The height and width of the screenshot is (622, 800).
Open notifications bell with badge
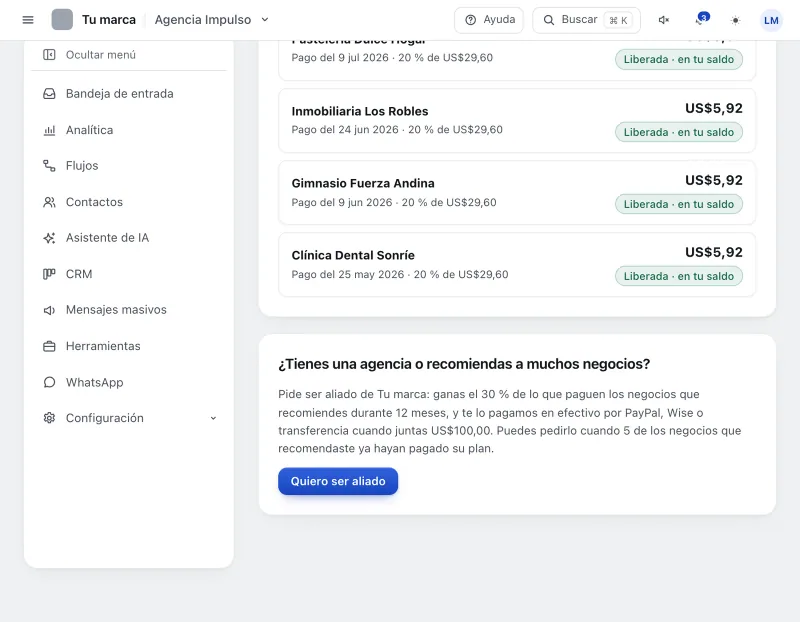coord(701,20)
